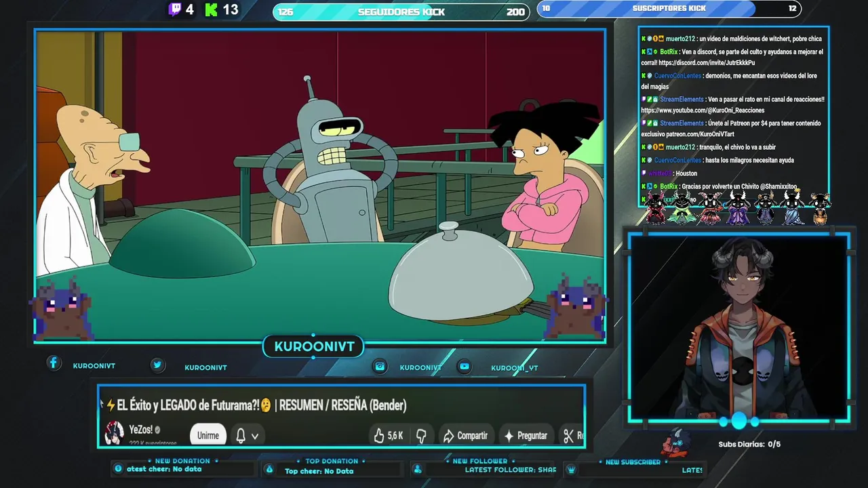The image size is (868, 488).
Task: Click BotRix in the 'Ven a discord' message
Action: click(669, 52)
